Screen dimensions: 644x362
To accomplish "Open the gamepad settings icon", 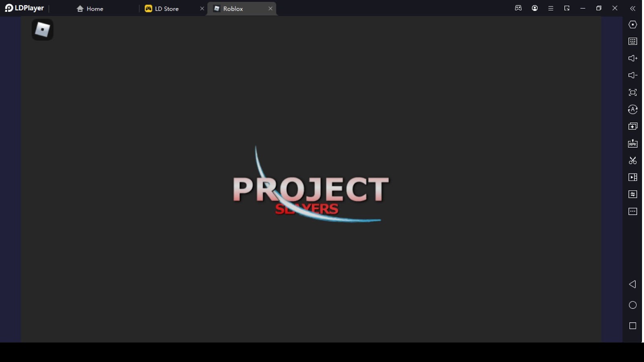I will click(518, 8).
